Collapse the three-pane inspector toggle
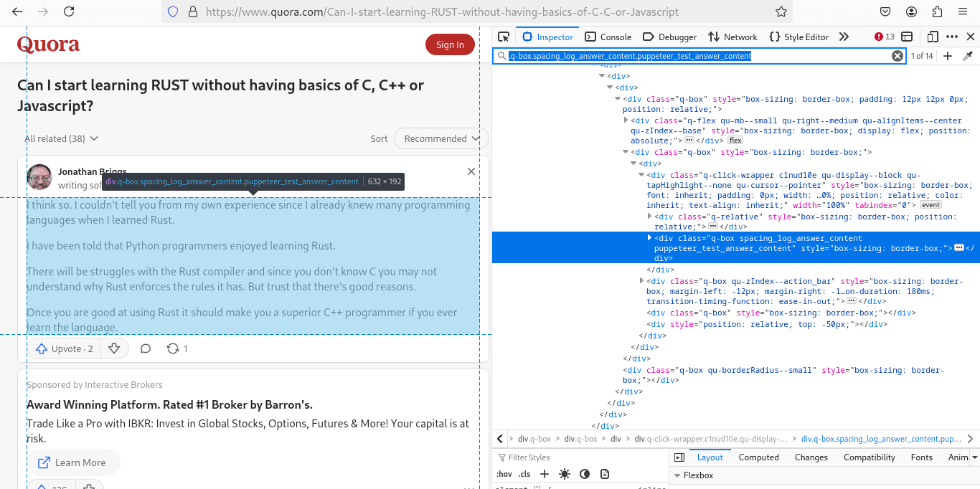980x489 pixels. coord(679,457)
